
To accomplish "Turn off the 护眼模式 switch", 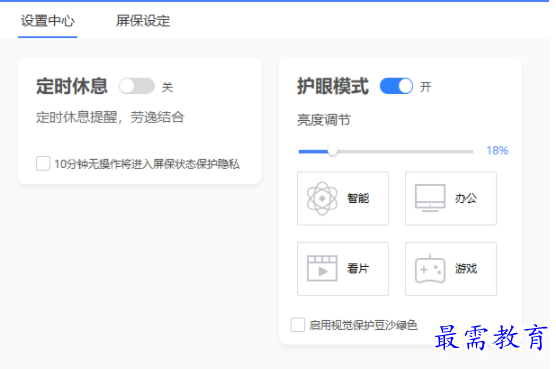I will click(396, 86).
